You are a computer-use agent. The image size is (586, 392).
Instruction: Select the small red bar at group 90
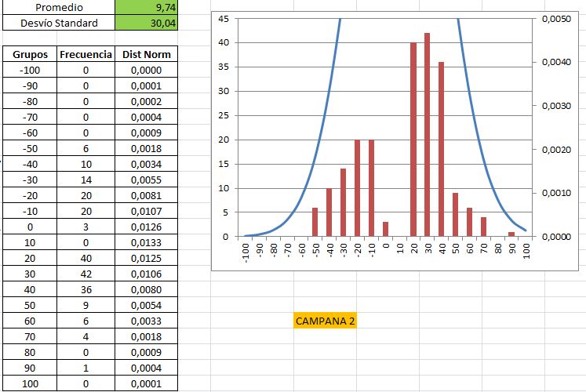[511, 234]
